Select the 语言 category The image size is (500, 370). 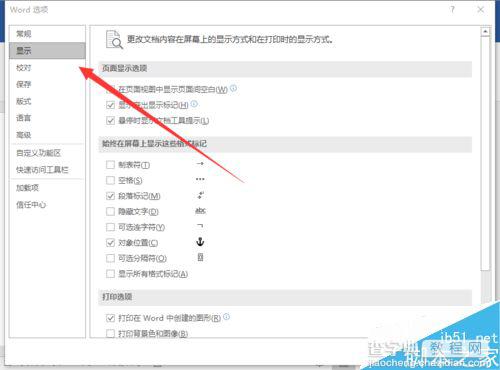coord(47,118)
